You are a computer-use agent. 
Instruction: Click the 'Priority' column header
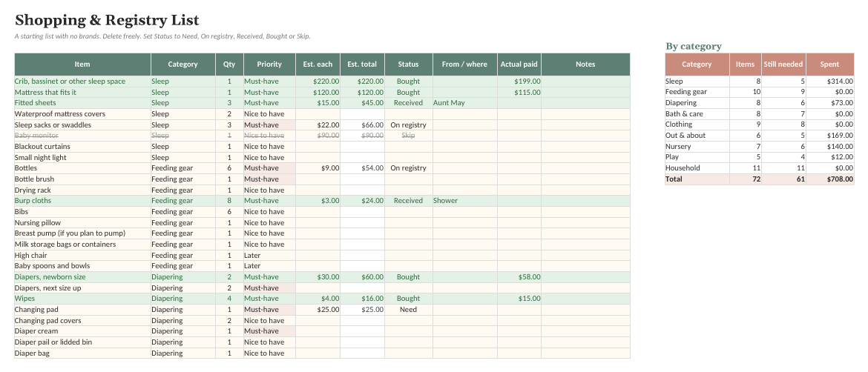[269, 64]
